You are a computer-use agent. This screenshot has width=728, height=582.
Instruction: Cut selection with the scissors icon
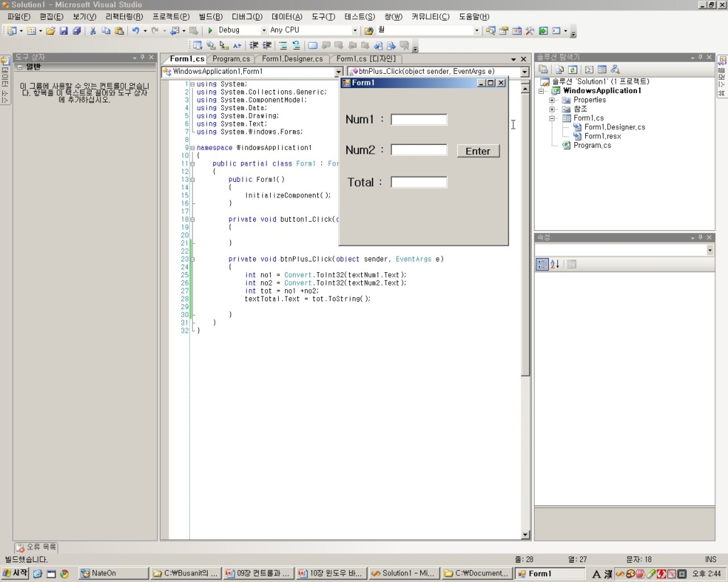(93, 31)
